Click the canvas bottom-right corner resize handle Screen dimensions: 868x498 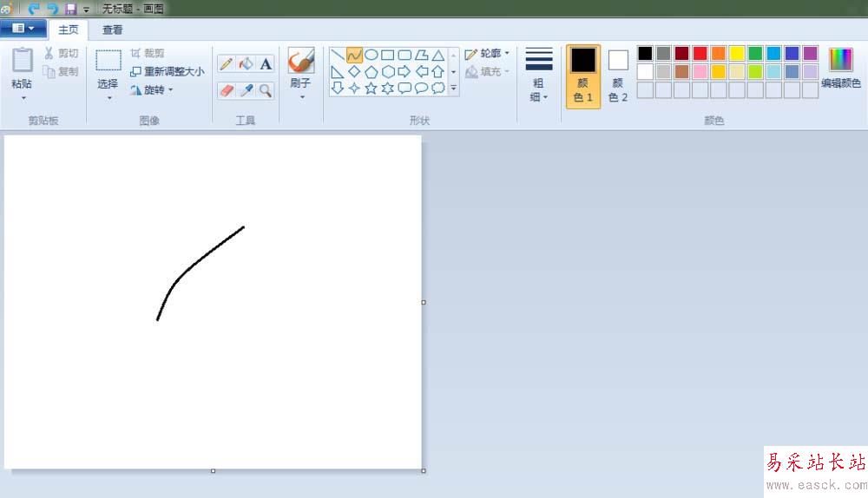point(424,471)
